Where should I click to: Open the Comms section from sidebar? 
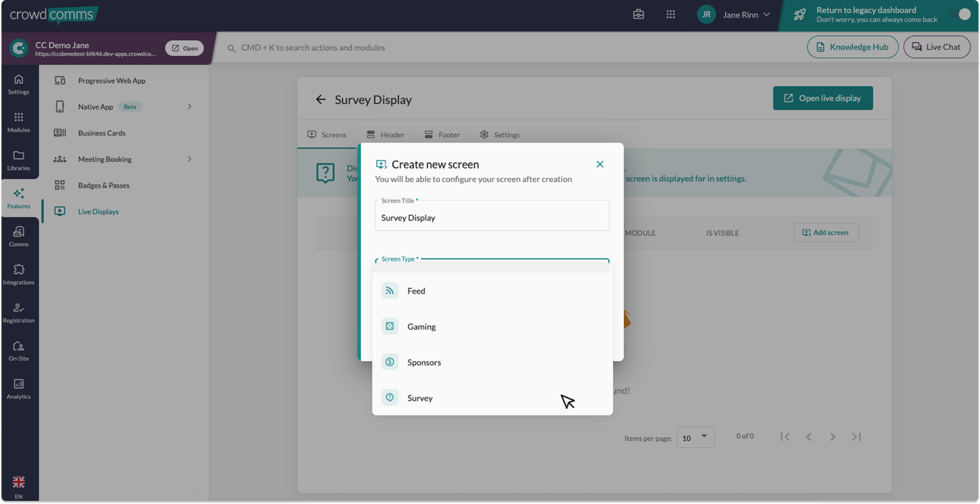pyautogui.click(x=19, y=235)
